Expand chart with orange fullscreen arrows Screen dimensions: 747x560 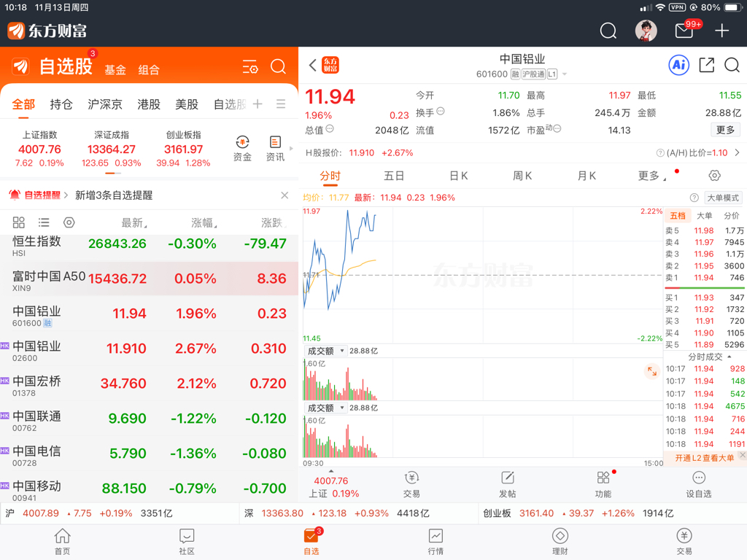tap(651, 371)
